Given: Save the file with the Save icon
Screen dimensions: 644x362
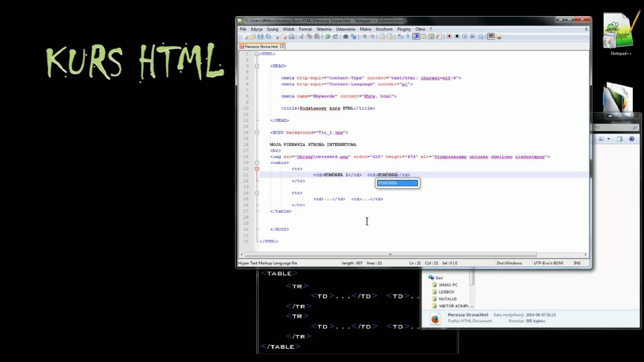Looking at the screenshot, I should pos(261,36).
